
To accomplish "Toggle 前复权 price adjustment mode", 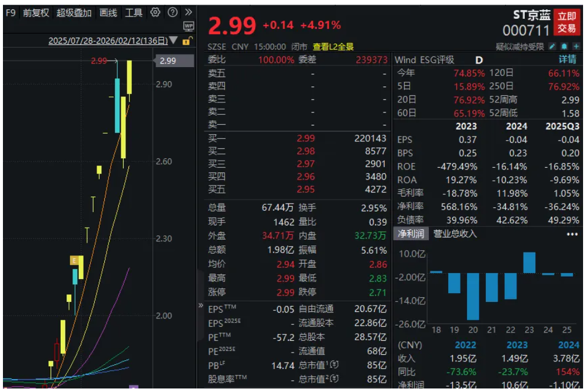I will point(37,12).
